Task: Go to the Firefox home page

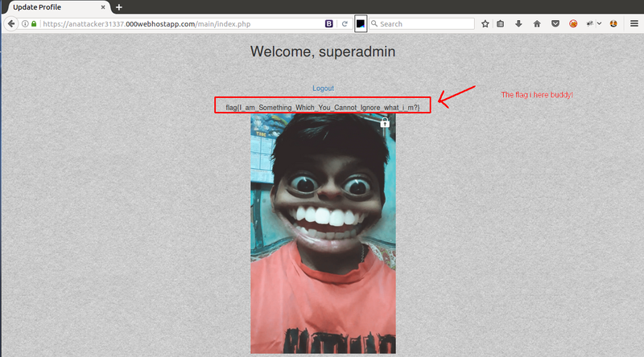Action: point(537,24)
